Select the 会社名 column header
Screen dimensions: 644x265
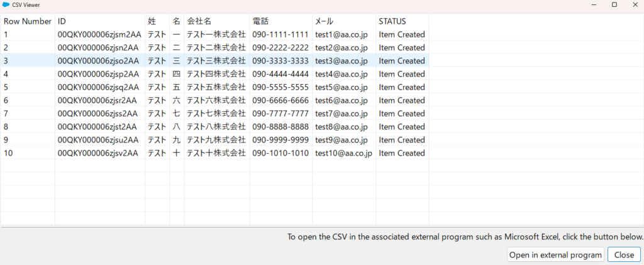coord(199,21)
